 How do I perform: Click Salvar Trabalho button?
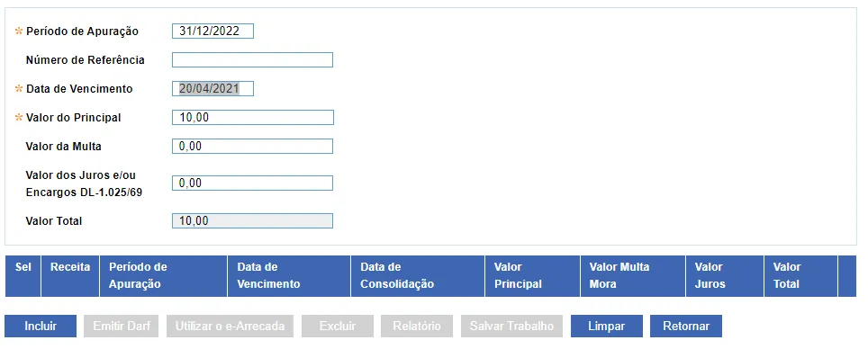coord(511,326)
